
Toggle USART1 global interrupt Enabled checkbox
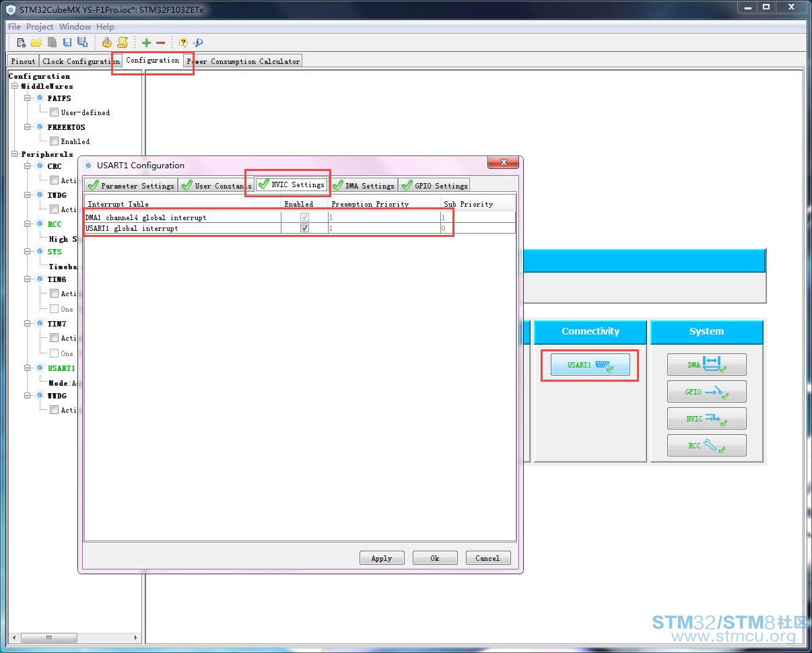[305, 228]
